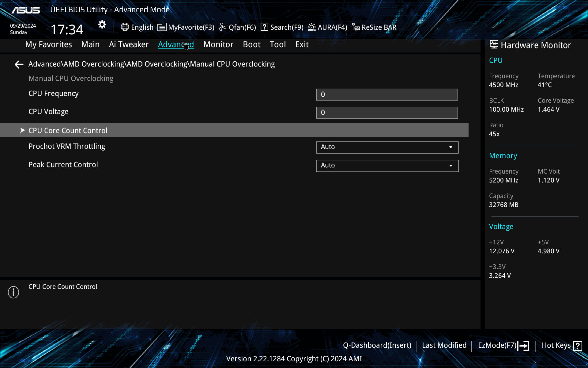Open the Prochot VRM Throttling dropdown
The height and width of the screenshot is (368, 588).
click(x=387, y=147)
